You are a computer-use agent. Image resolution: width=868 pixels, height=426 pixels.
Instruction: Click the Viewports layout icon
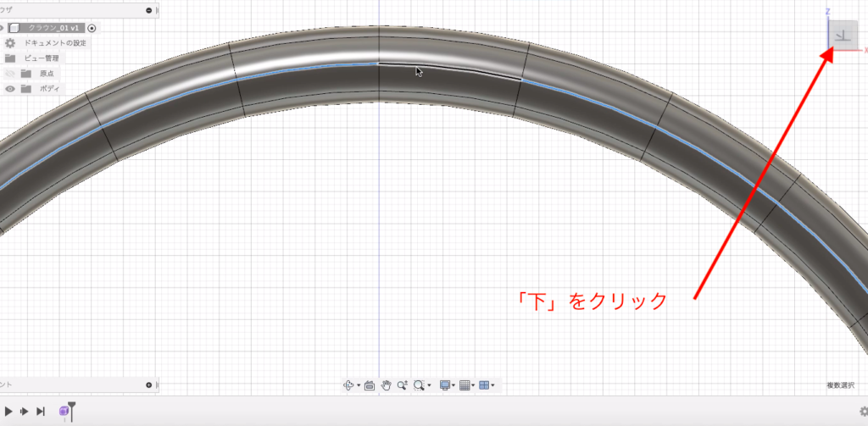(x=484, y=385)
